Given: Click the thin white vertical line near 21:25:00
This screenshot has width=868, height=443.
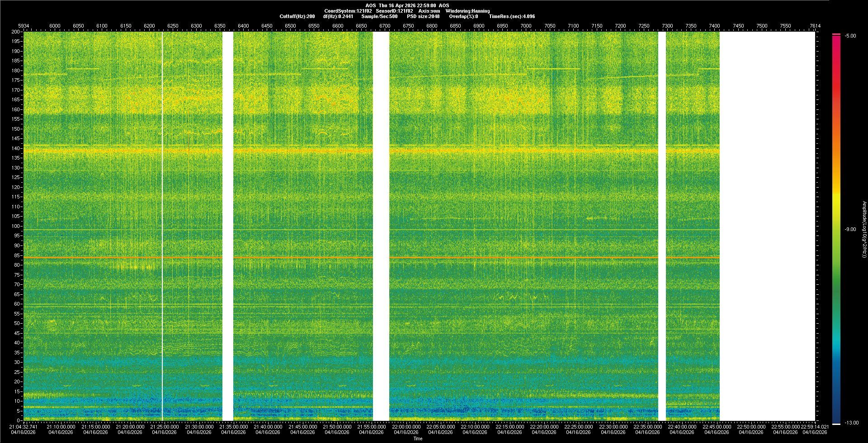Looking at the screenshot, I should click(x=162, y=226).
